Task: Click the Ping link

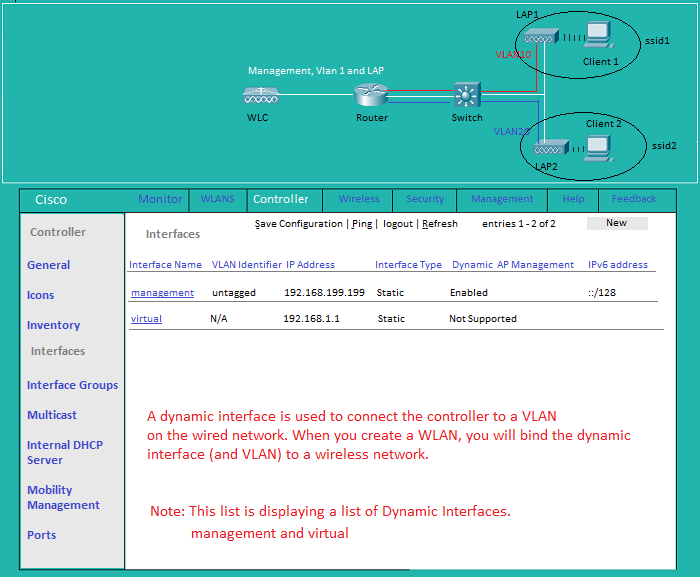Action: (362, 224)
